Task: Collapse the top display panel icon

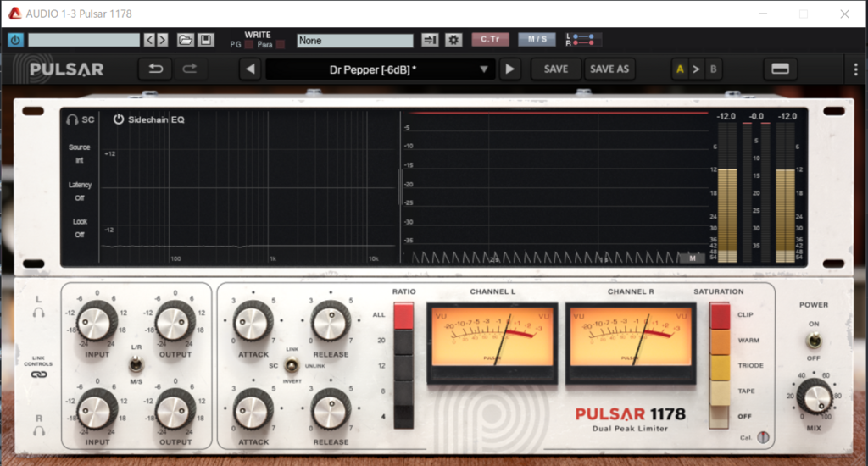Action: coord(780,69)
